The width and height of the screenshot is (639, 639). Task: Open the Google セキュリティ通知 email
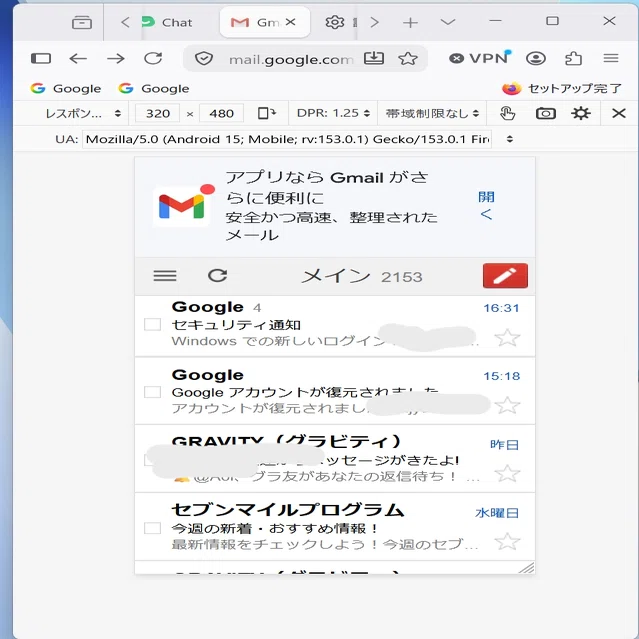(x=335, y=326)
